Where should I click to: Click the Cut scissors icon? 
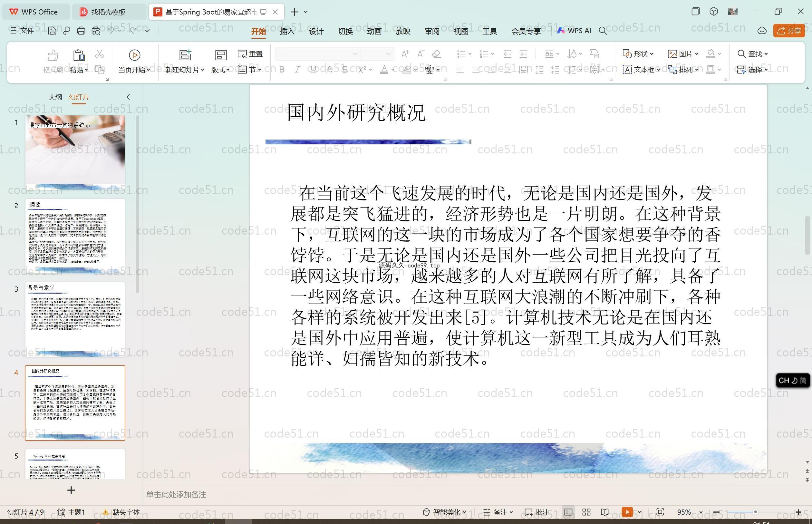pos(99,54)
